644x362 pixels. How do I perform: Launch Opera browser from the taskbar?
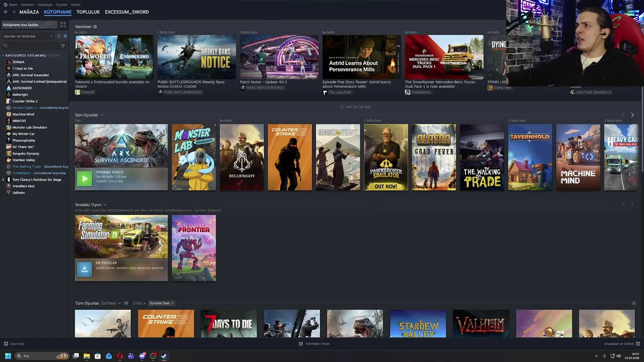tap(120, 356)
